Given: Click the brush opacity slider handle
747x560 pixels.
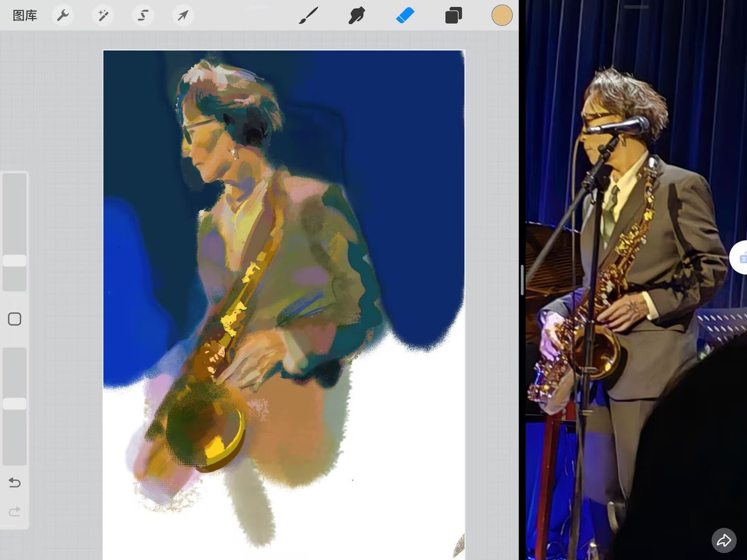Looking at the screenshot, I should (x=14, y=404).
